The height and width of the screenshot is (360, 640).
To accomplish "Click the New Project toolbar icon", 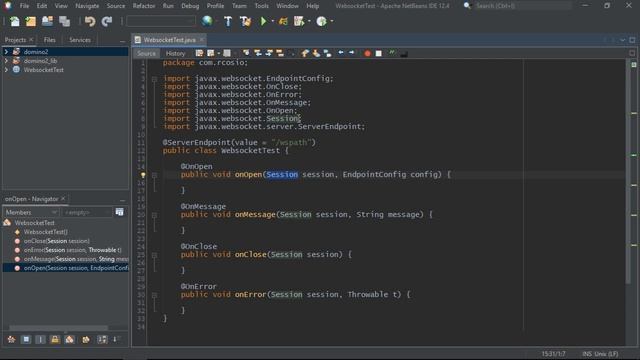I will (x=31, y=21).
